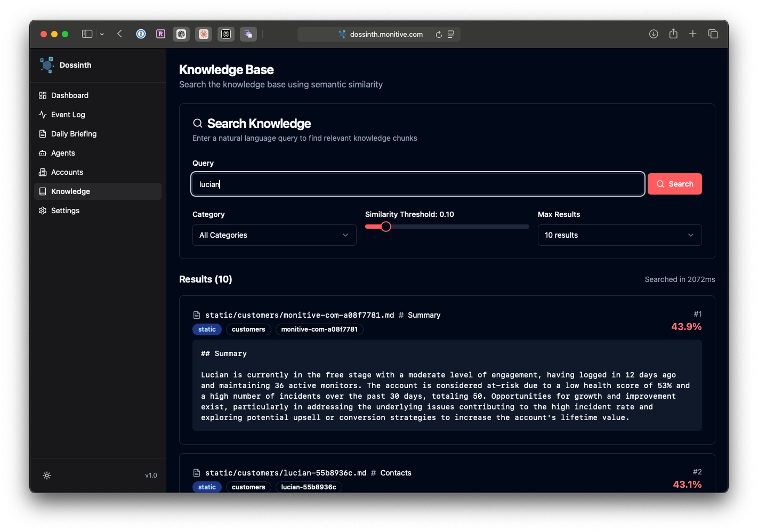758x532 pixels.
Task: Show the tab overview icon
Action: point(713,34)
